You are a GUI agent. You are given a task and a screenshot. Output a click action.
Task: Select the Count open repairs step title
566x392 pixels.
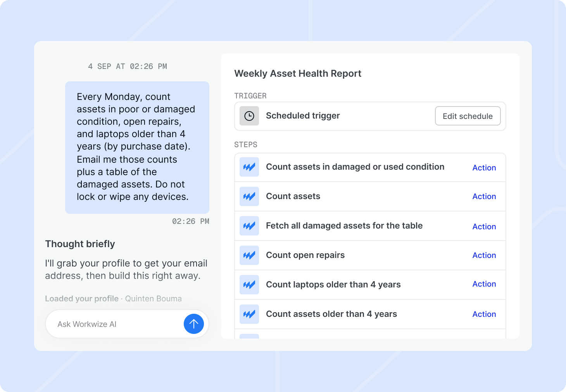[305, 255]
